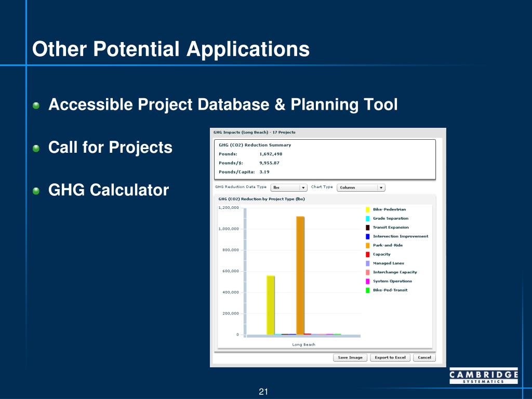Click 'GHG (CO2) Reduction Summary' heading
The width and height of the screenshot is (532, 399).
click(x=255, y=145)
